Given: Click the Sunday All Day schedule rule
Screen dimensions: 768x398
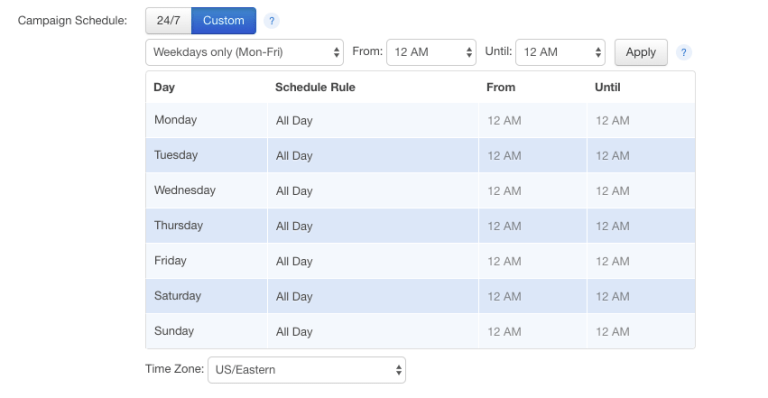Looking at the screenshot, I should pyautogui.click(x=294, y=332).
